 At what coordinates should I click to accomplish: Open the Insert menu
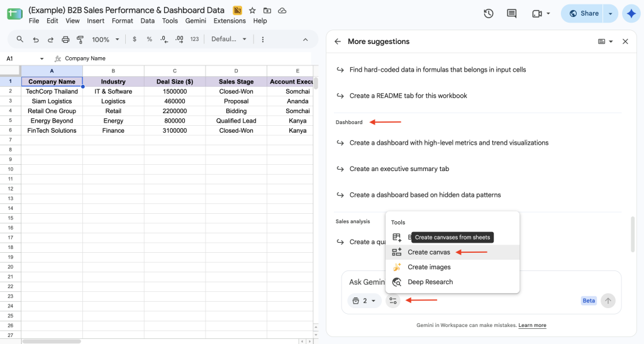(96, 21)
